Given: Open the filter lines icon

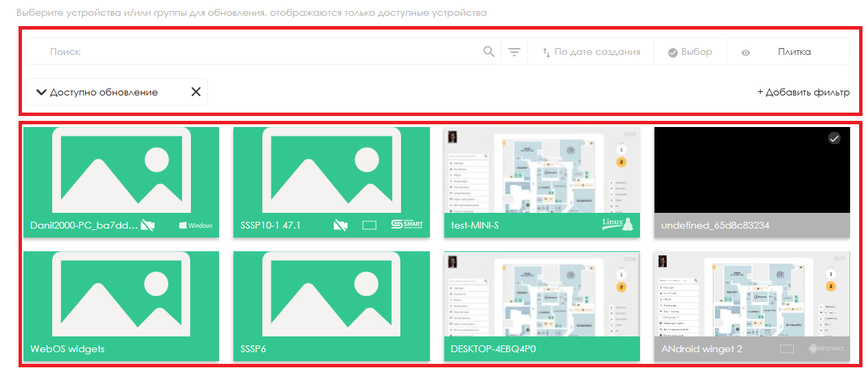Looking at the screenshot, I should (514, 51).
